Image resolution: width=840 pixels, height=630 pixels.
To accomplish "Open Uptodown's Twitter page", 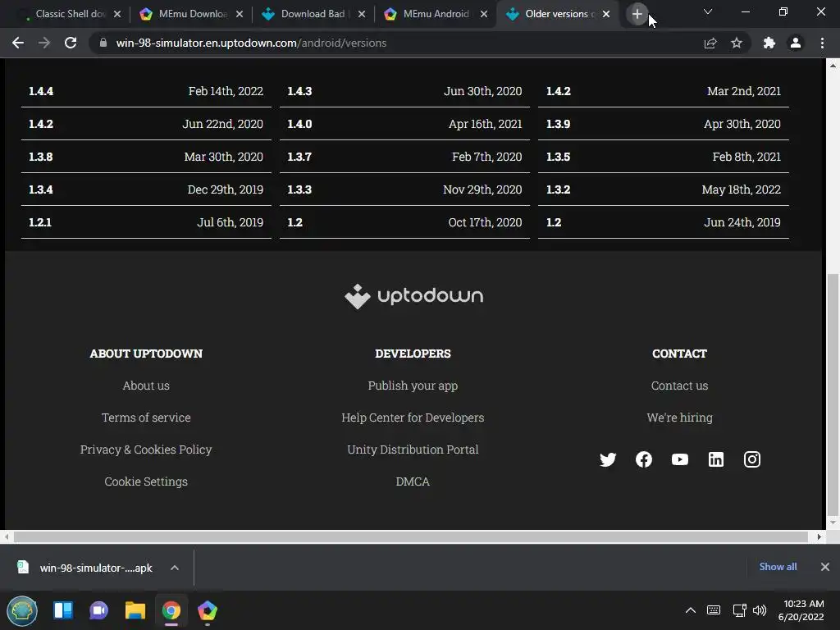I will pos(608,459).
